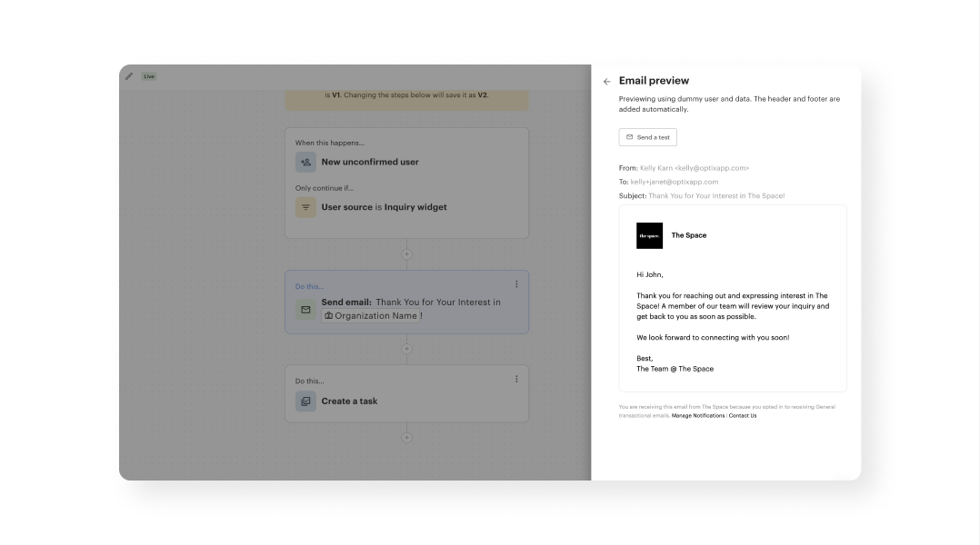980x545 pixels.
Task: Click the edit pencil icon top left
Action: point(129,76)
